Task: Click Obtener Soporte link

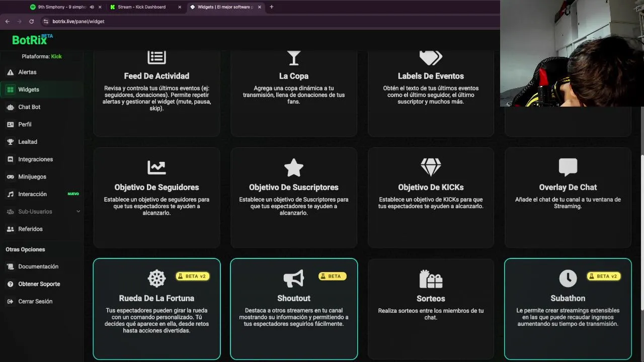Action: click(39, 284)
